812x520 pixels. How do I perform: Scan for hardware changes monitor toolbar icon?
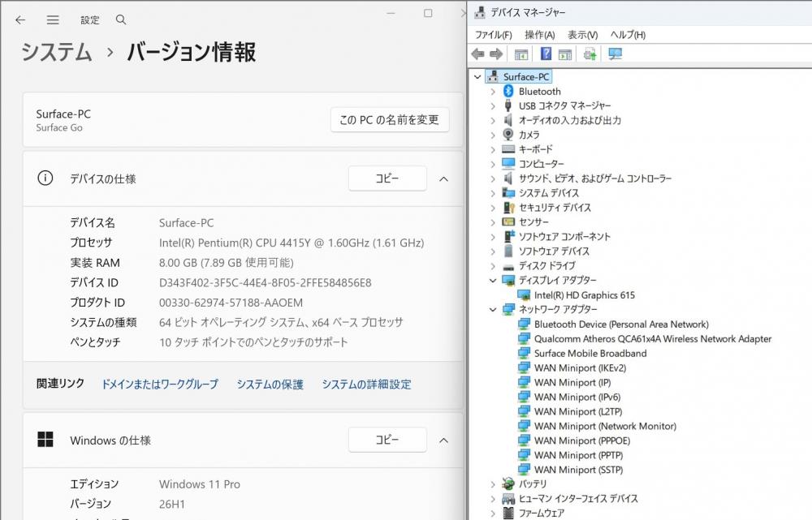tap(615, 54)
